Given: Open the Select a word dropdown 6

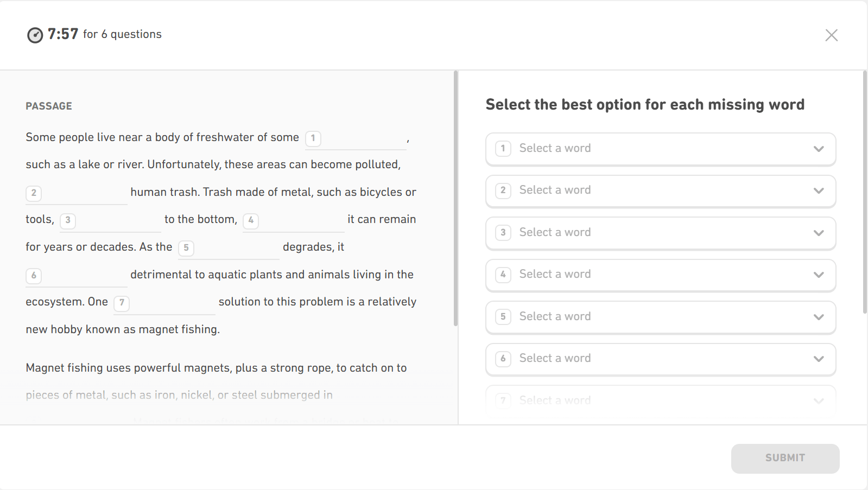Looking at the screenshot, I should pyautogui.click(x=660, y=359).
